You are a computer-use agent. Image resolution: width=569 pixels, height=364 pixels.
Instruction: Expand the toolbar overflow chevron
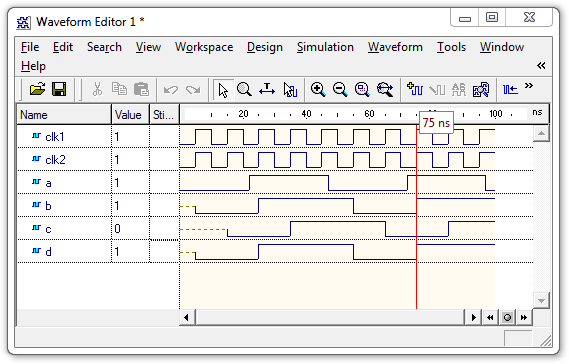coord(529,86)
